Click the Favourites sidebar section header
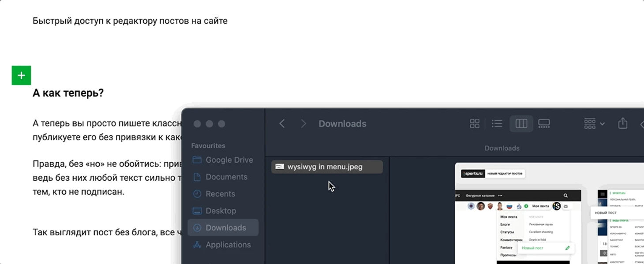The height and width of the screenshot is (264, 644). click(208, 145)
